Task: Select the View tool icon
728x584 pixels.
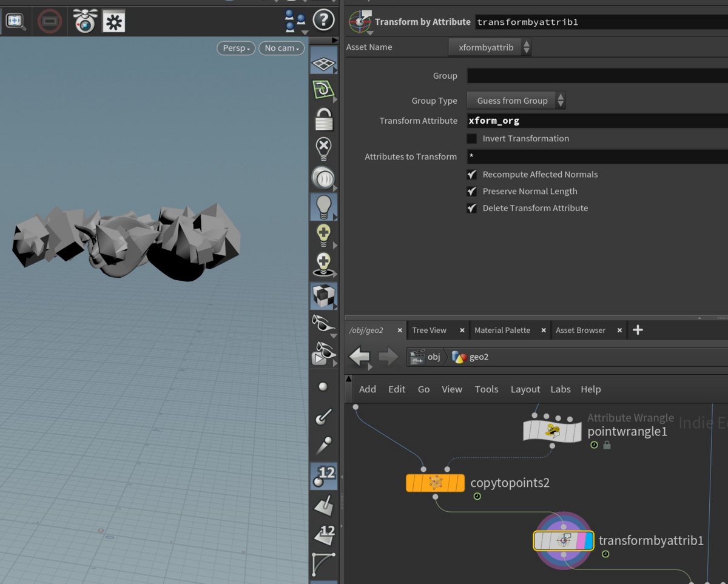Action: pyautogui.click(x=16, y=21)
